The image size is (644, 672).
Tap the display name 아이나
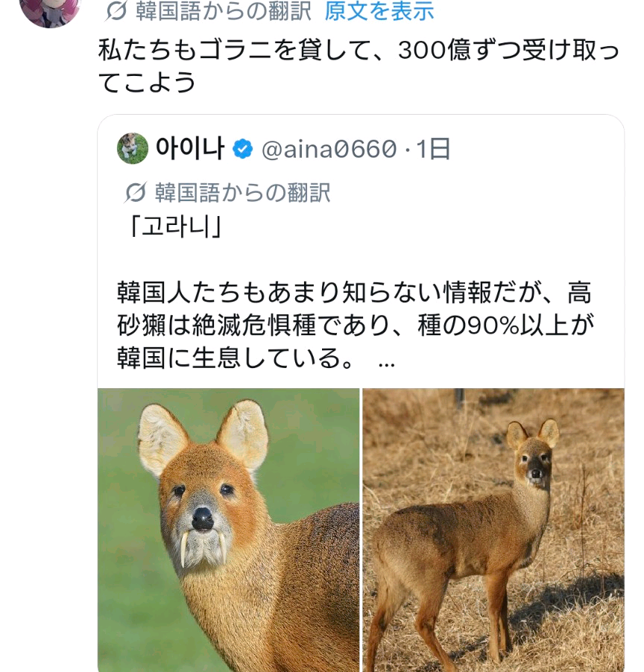coord(190,149)
